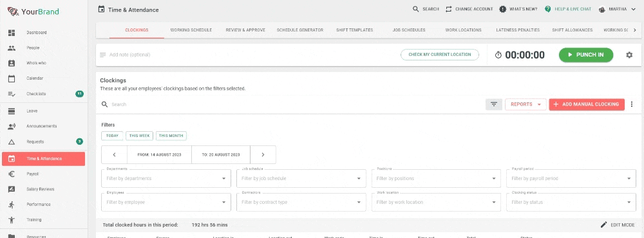The height and width of the screenshot is (238, 644).
Task: Apply the This Week filter
Action: [x=139, y=136]
